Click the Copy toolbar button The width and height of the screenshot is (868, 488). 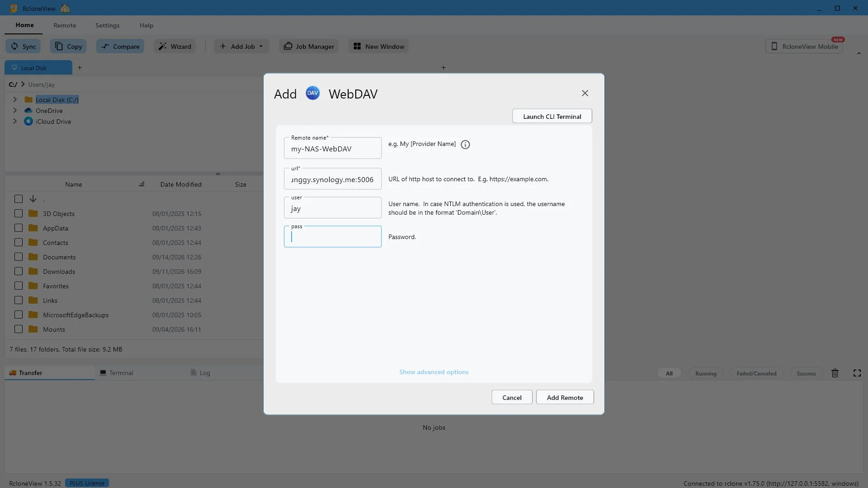click(68, 47)
